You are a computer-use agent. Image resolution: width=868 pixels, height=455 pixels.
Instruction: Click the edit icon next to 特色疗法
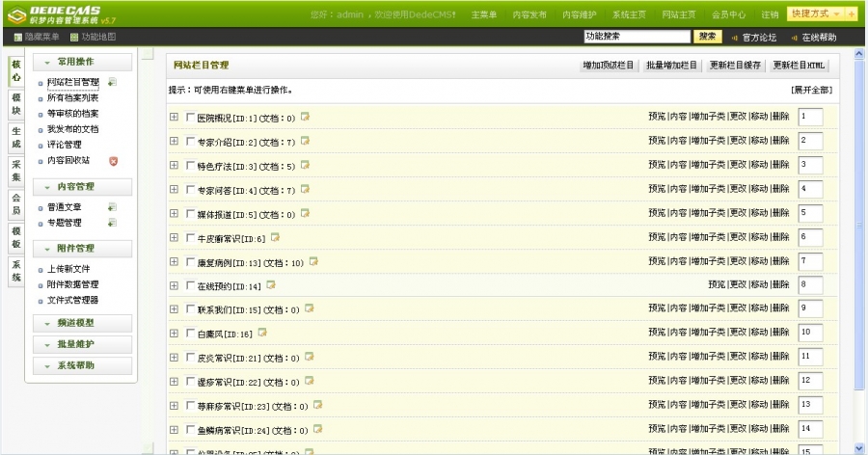click(x=305, y=166)
